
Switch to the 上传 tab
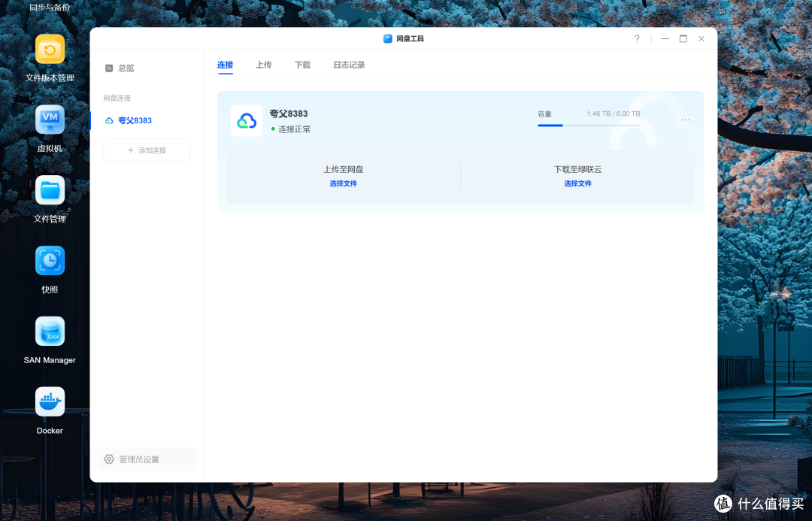264,65
